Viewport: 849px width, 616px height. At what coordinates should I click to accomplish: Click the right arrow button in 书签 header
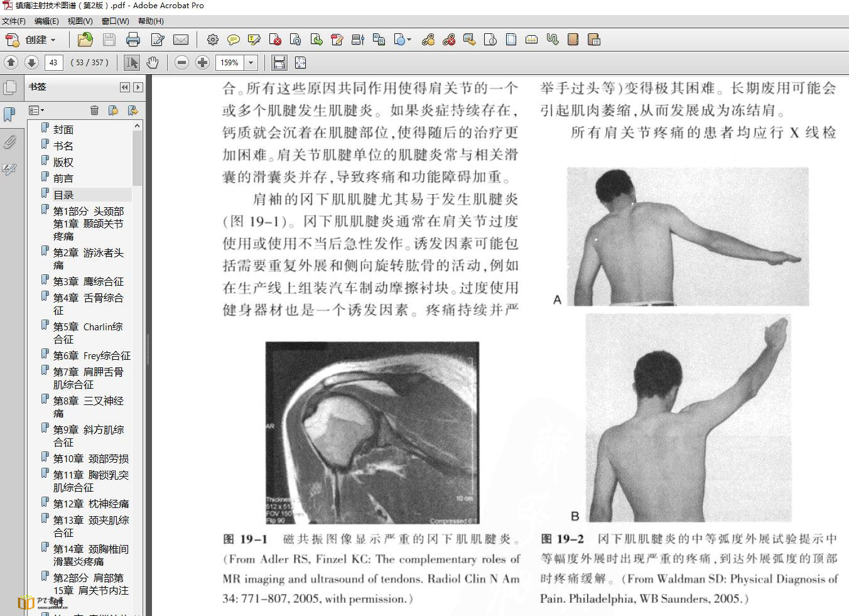[x=138, y=87]
